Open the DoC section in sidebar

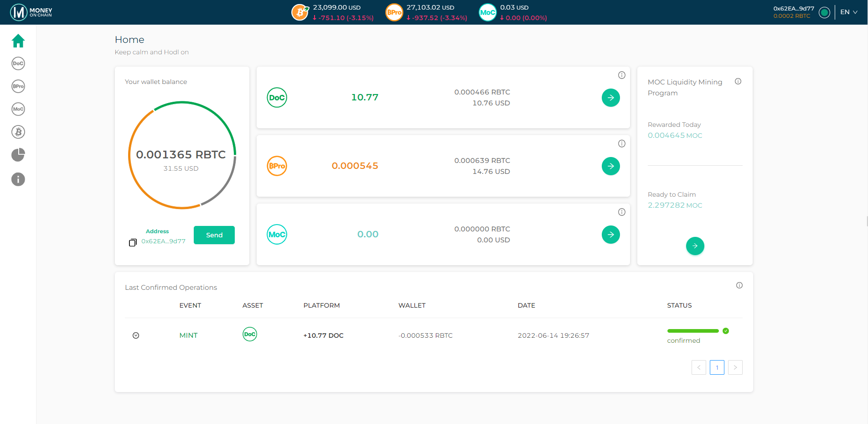click(18, 63)
